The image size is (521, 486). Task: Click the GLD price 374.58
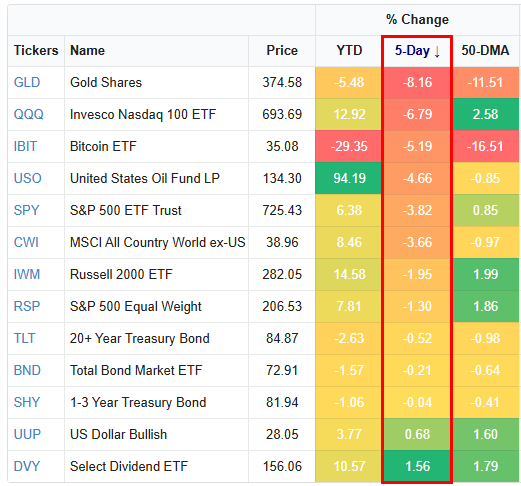[282, 82]
